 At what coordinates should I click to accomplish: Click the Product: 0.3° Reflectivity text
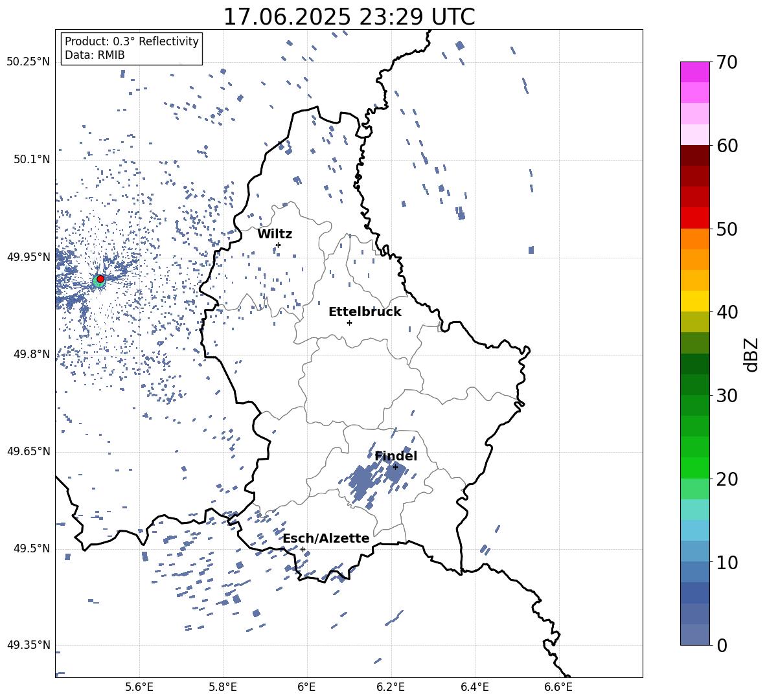click(132, 41)
